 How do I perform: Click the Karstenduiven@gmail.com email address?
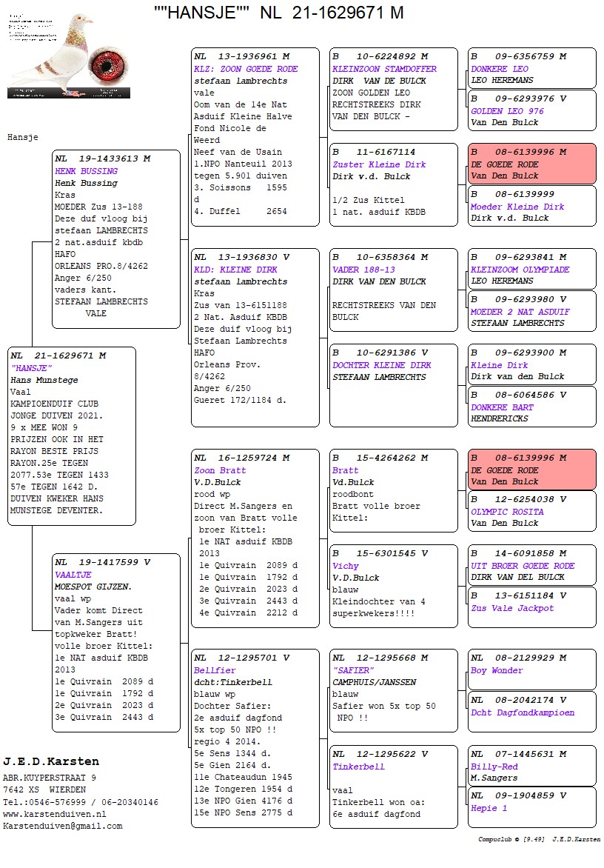tap(62, 826)
